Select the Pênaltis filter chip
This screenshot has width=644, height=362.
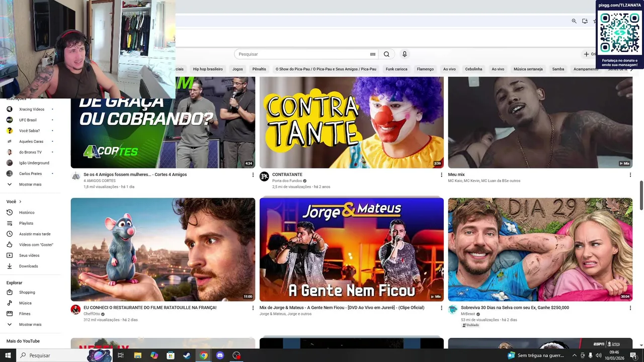[259, 69]
